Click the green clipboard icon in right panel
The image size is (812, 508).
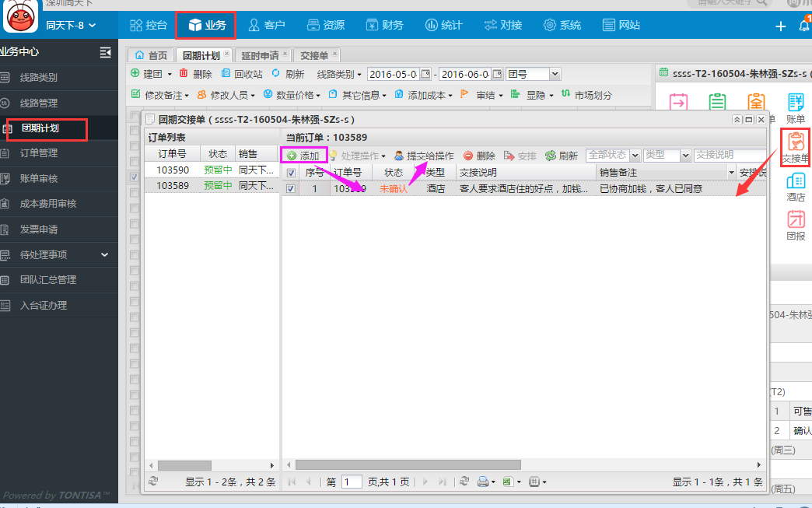(x=717, y=101)
